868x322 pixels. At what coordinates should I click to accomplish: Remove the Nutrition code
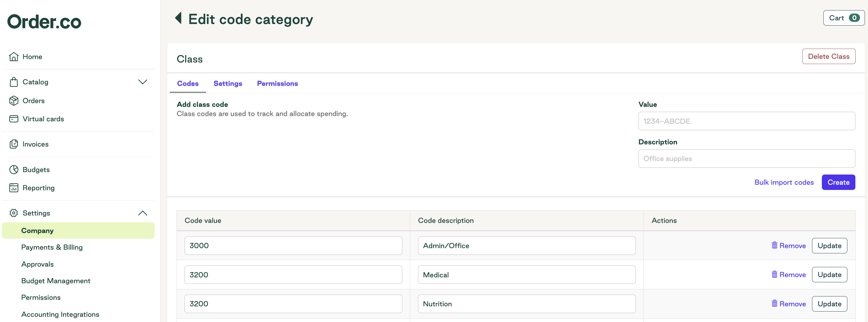coord(788,304)
